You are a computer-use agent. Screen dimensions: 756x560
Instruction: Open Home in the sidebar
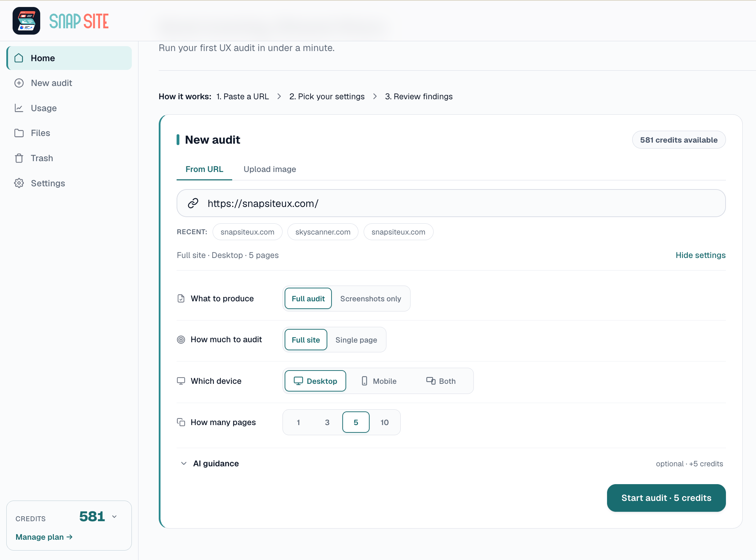tap(69, 58)
